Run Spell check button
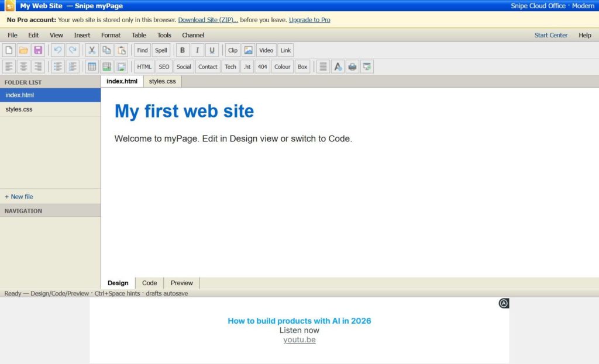 pos(161,50)
